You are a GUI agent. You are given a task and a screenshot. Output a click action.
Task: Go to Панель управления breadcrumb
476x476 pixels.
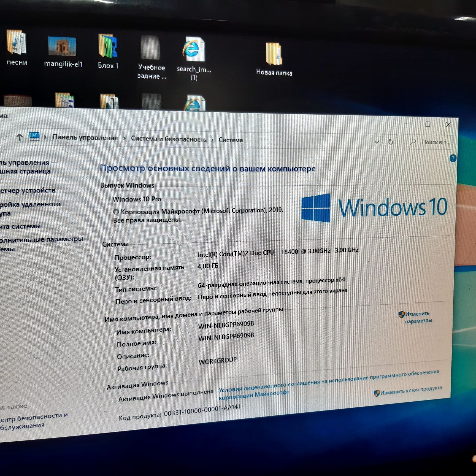pos(85,137)
